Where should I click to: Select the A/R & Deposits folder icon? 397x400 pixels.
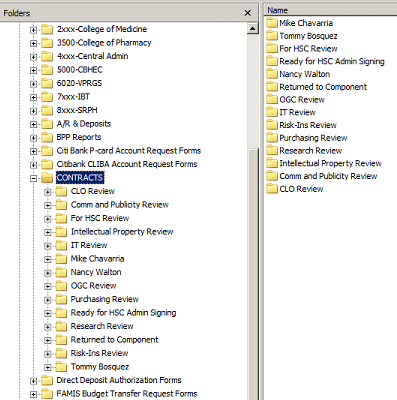coord(47,124)
